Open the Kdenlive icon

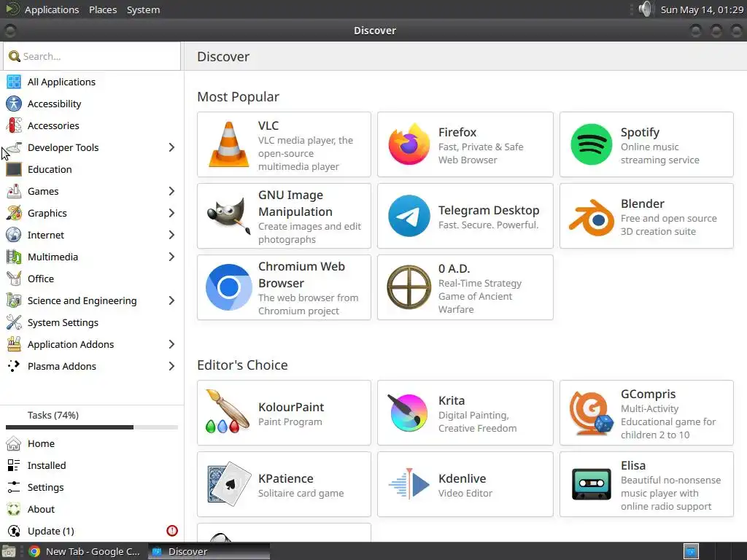coord(409,484)
